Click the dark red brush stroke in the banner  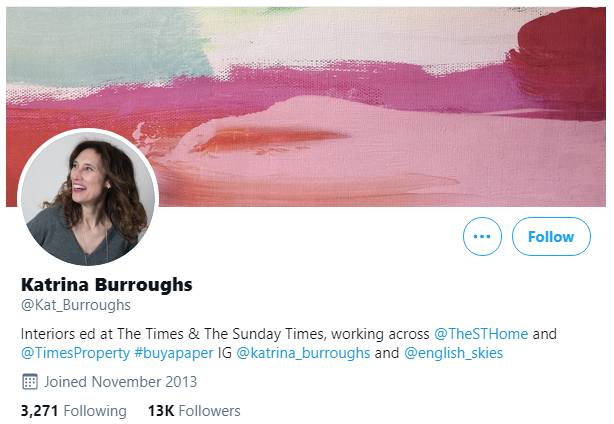(x=562, y=63)
